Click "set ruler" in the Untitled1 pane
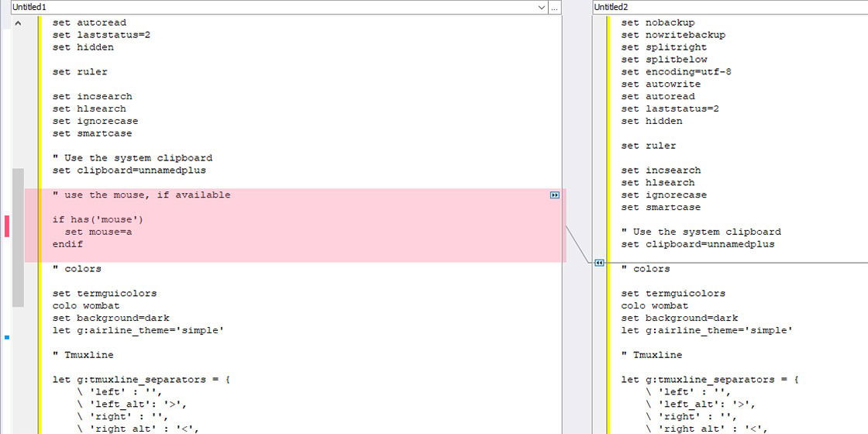 point(81,72)
